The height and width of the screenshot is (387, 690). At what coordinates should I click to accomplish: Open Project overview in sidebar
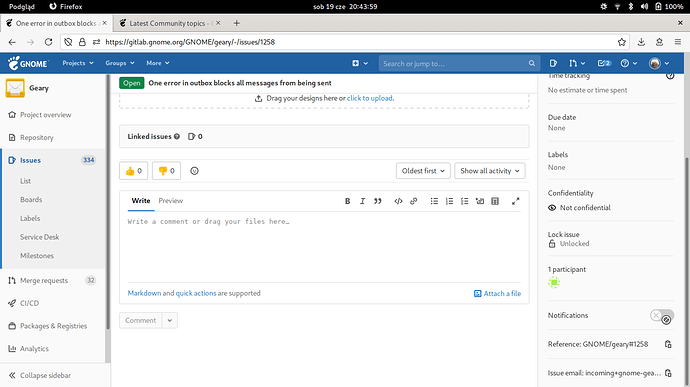tap(45, 115)
